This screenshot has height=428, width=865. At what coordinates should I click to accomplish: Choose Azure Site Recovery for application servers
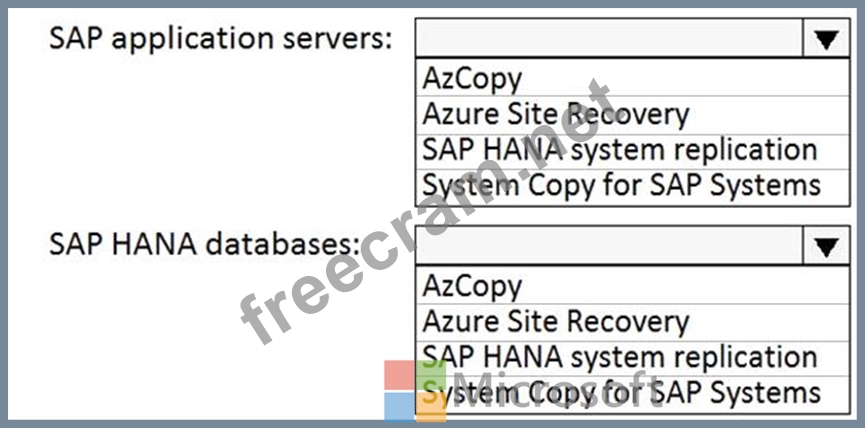[x=555, y=114]
